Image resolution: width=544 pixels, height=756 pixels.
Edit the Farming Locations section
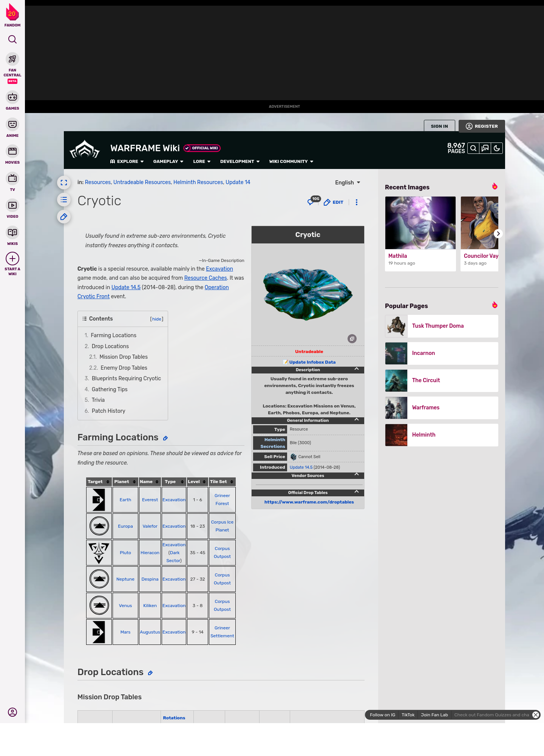[x=165, y=438]
